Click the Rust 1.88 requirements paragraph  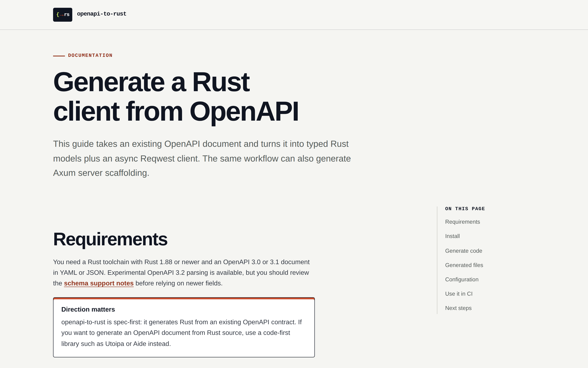pyautogui.click(x=181, y=273)
